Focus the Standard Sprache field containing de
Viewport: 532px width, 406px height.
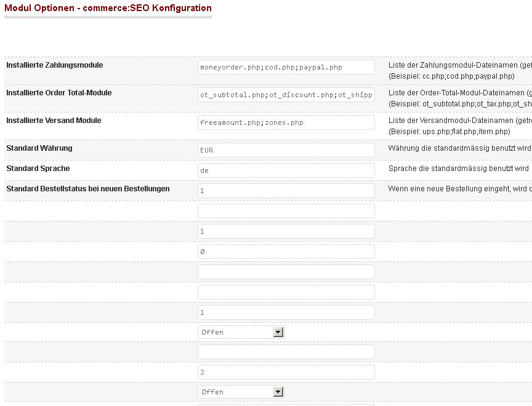click(x=286, y=170)
